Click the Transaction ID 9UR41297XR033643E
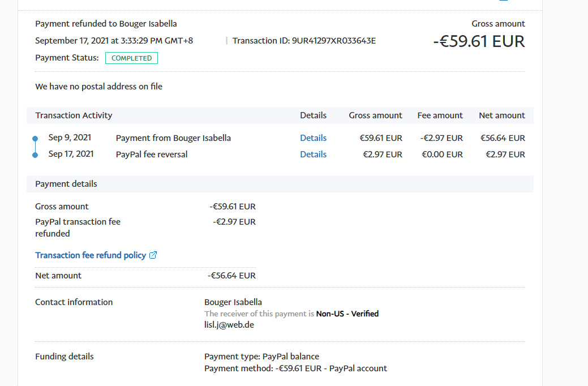Image resolution: width=588 pixels, height=386 pixels. pos(333,41)
